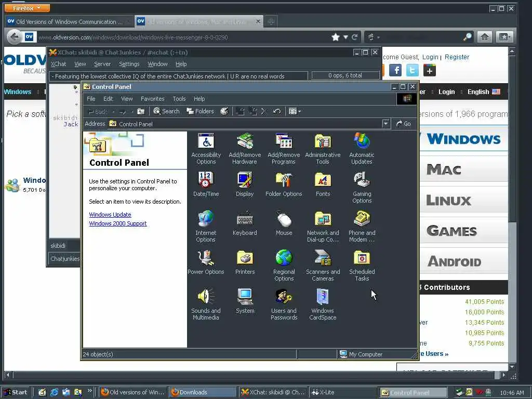Open the Add/Remove Hardware applet
This screenshot has height=399, width=532.
245,149
